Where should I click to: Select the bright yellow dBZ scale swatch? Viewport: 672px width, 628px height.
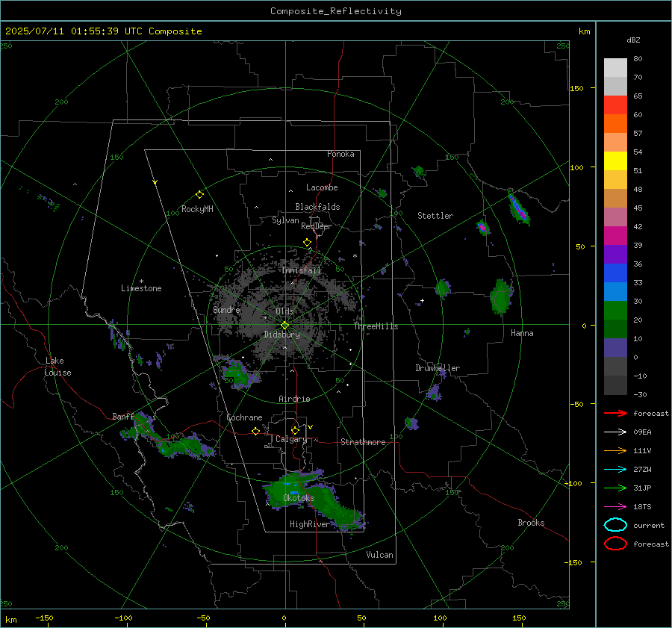click(x=615, y=161)
